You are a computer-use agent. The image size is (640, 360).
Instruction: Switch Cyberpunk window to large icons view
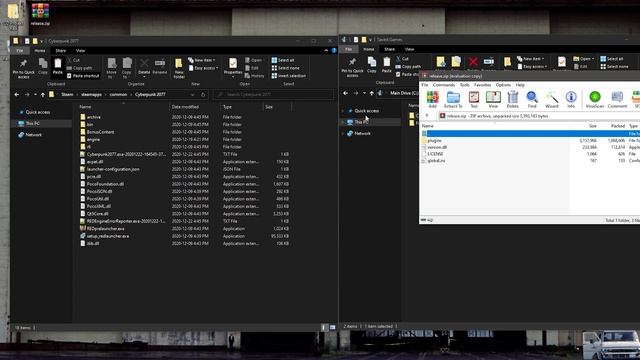[333, 327]
